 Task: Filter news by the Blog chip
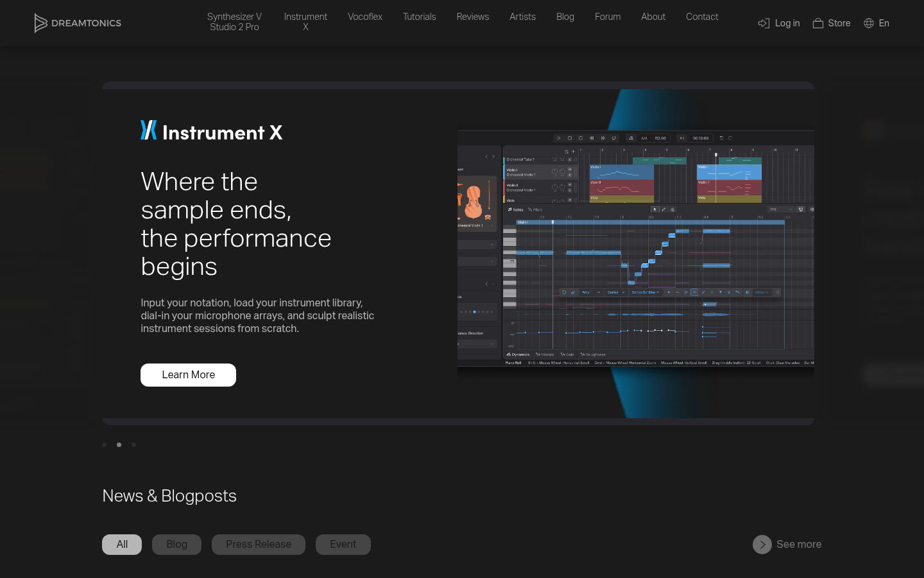176,545
